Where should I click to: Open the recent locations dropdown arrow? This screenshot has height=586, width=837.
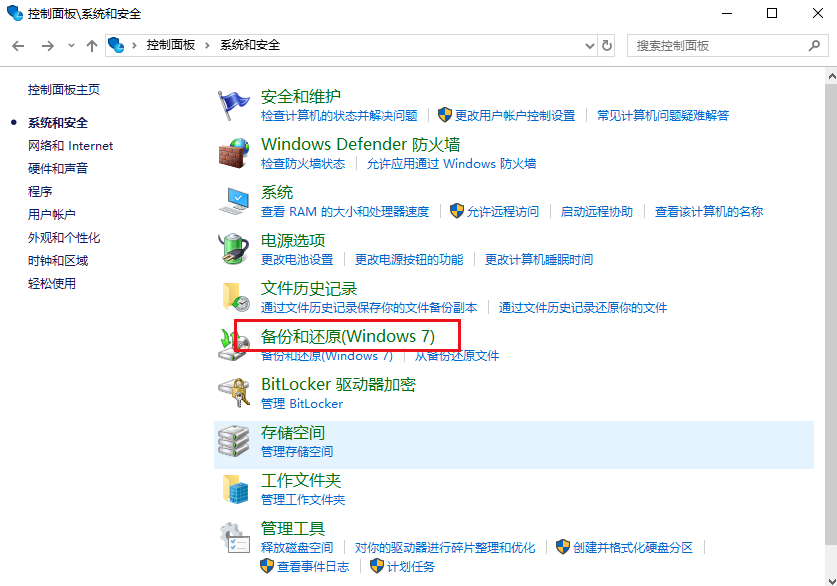(72, 46)
